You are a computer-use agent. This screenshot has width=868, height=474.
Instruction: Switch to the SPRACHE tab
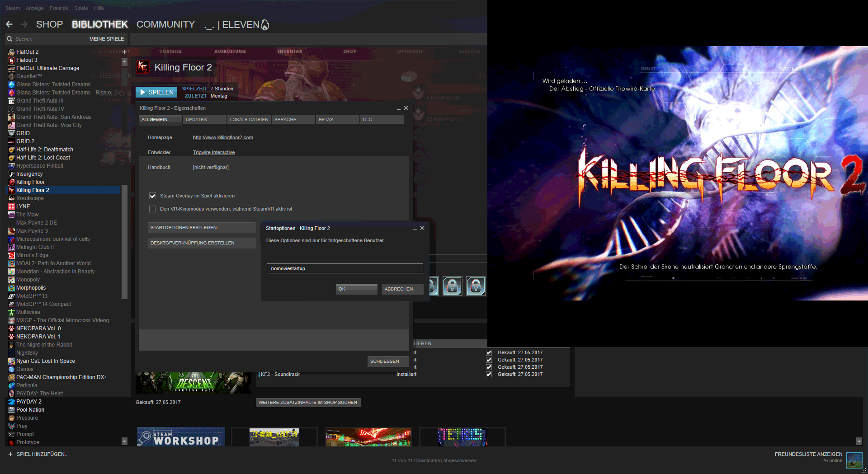[x=293, y=120]
